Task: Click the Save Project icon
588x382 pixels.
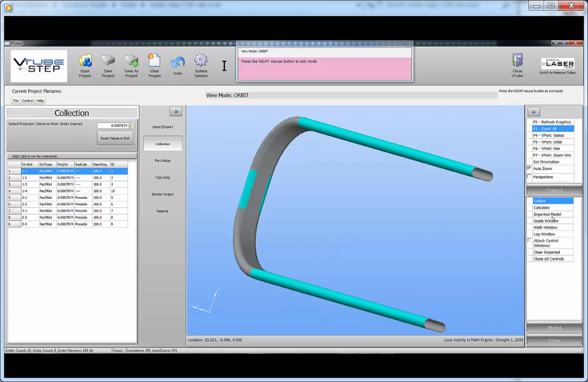Action: click(x=108, y=61)
